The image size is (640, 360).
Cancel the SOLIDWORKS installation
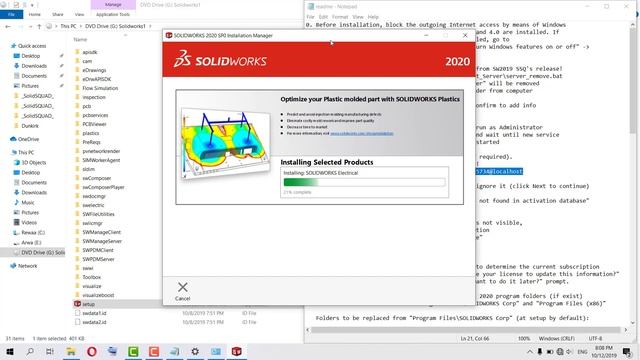(182, 291)
